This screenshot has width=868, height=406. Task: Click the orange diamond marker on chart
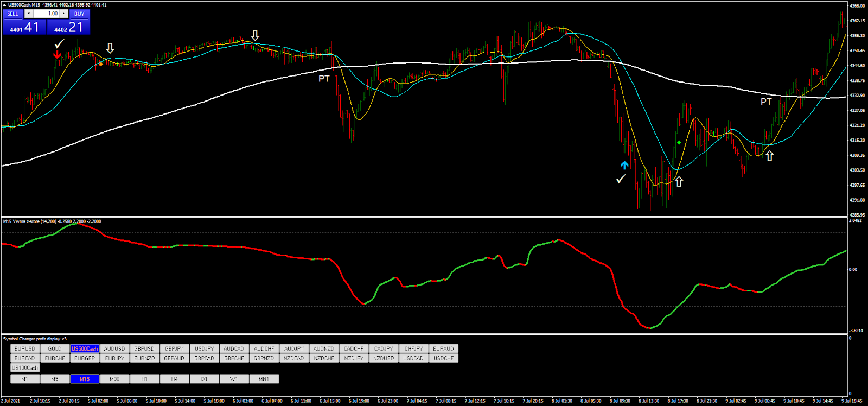101,64
